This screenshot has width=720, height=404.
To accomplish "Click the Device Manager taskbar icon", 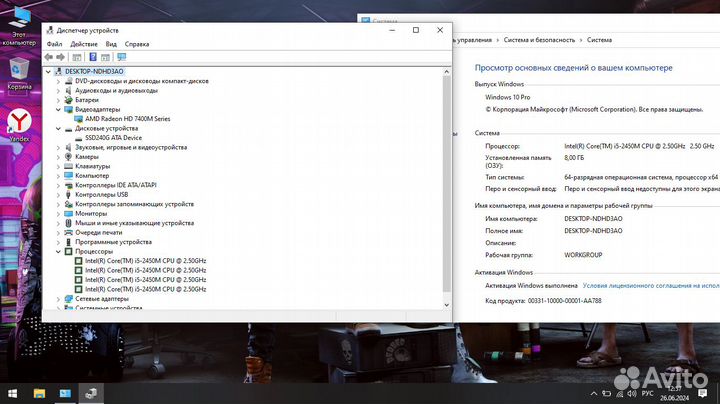I will [91, 393].
